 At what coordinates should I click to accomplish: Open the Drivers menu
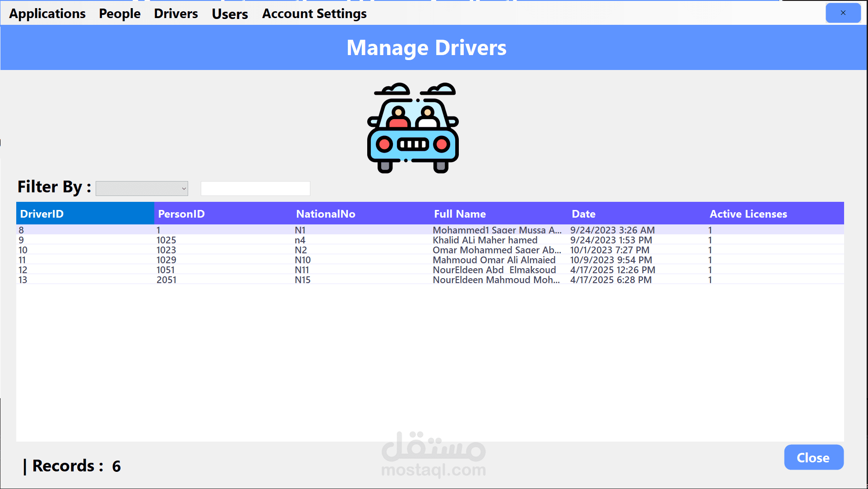pos(176,14)
